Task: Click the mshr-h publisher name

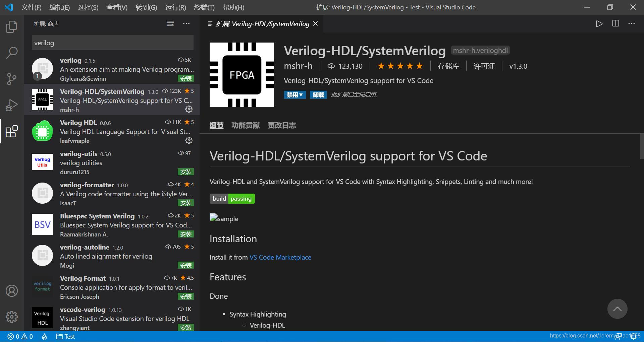Action: click(x=298, y=66)
